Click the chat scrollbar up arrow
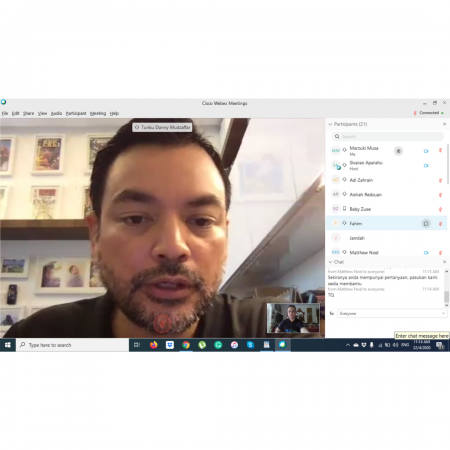The width and height of the screenshot is (450, 450). click(447, 272)
